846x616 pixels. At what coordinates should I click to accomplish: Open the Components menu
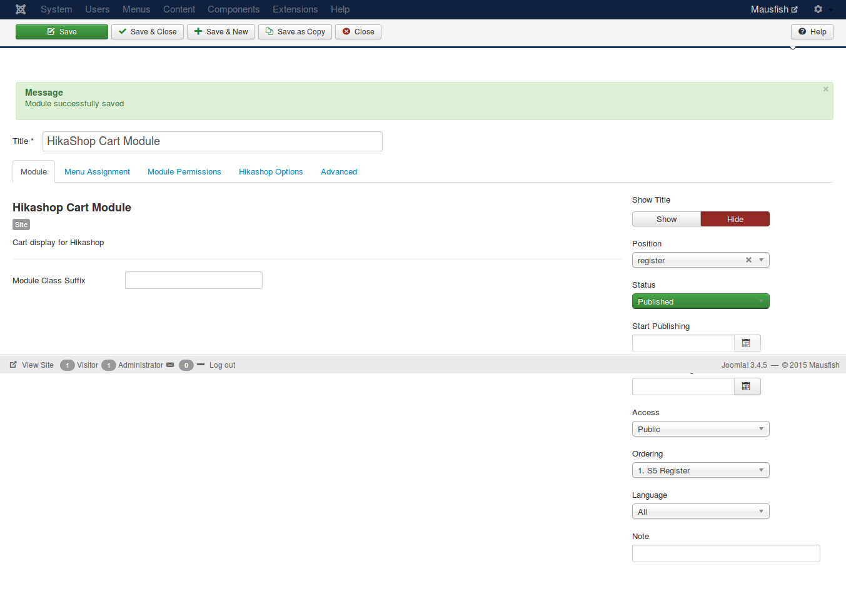click(x=233, y=9)
